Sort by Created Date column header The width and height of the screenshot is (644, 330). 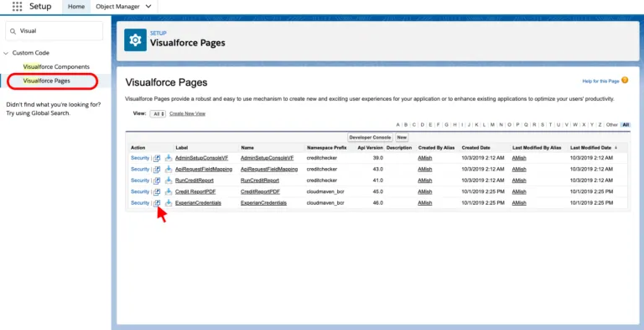point(475,147)
